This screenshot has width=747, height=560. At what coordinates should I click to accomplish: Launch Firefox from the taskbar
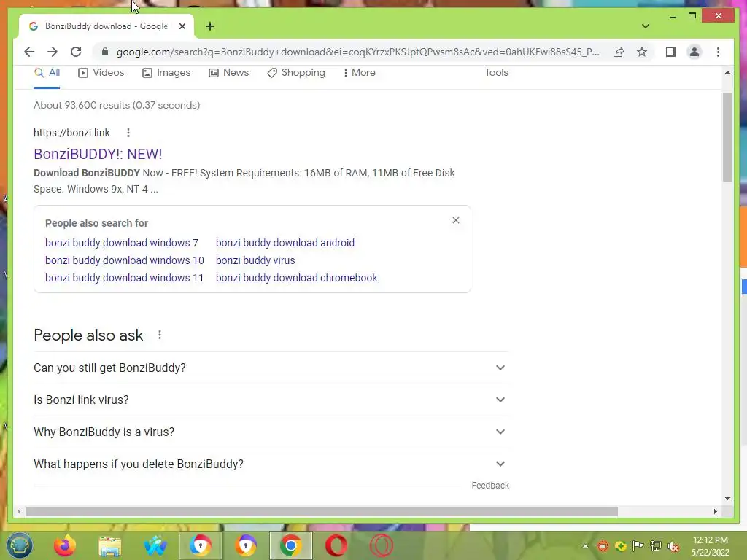(x=64, y=545)
